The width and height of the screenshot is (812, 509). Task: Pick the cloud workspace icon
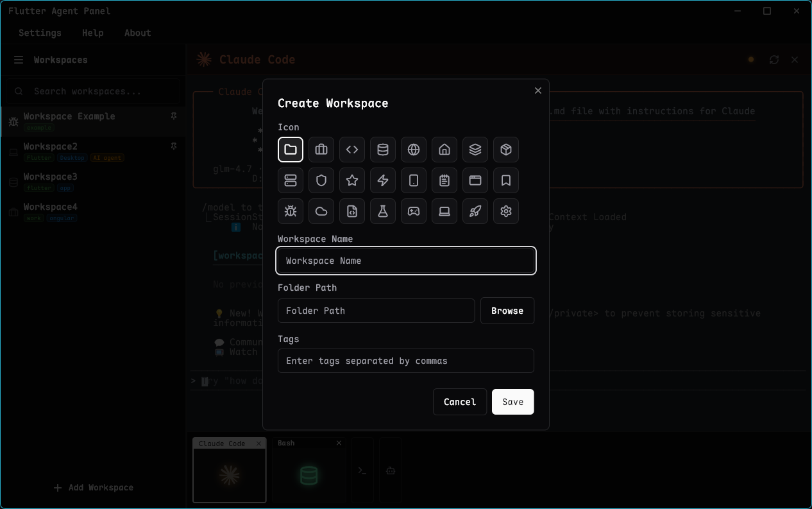pos(321,211)
